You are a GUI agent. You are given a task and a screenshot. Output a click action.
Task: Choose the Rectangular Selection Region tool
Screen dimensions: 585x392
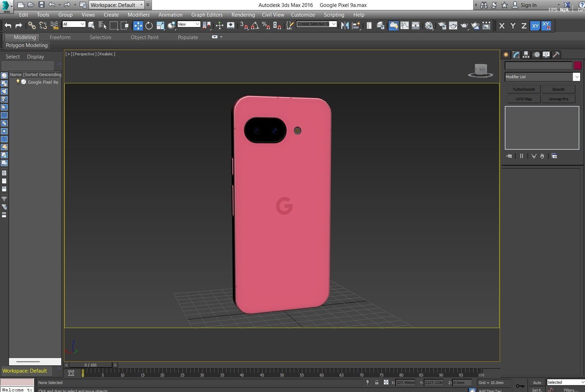[x=114, y=25]
